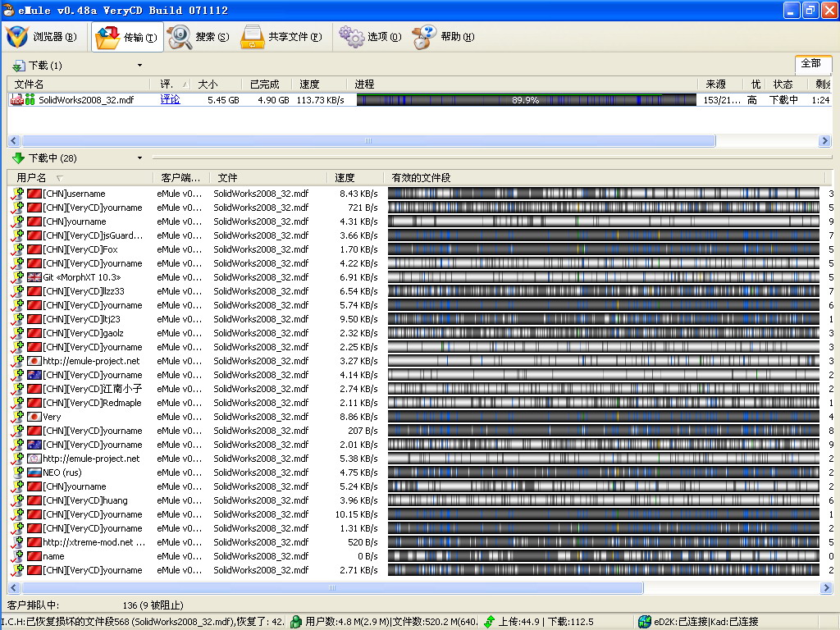Click file segment bar of NEO (rus)

coord(604,472)
